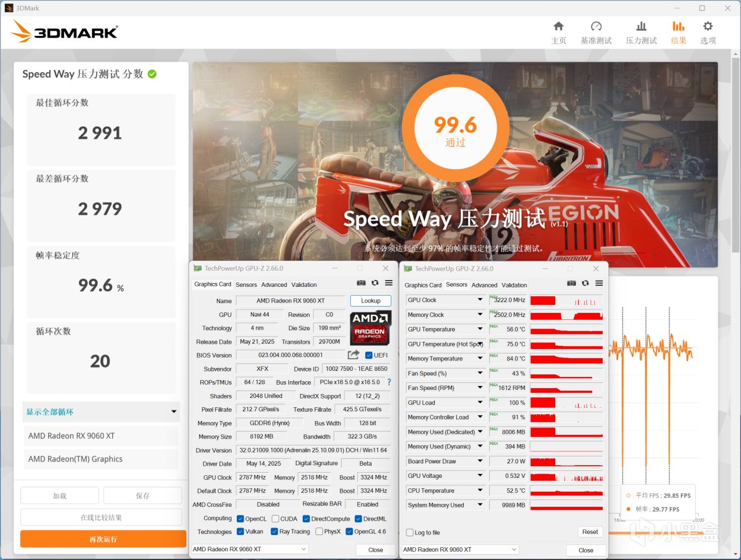Open the hamburger menu in the Graphics Card GPU-Z window
The width and height of the screenshot is (741, 560).
[389, 283]
